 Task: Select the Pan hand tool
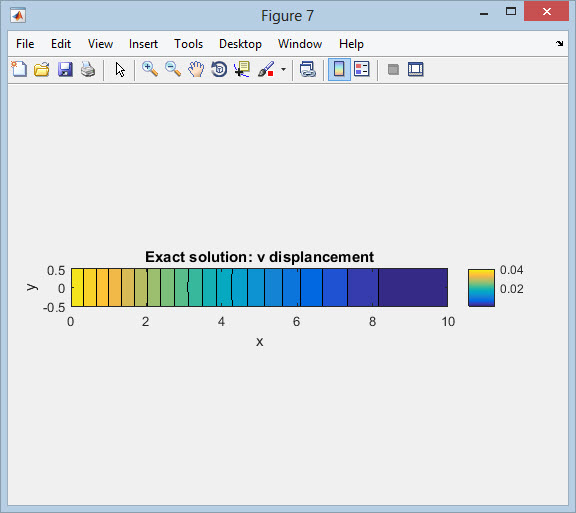point(196,69)
